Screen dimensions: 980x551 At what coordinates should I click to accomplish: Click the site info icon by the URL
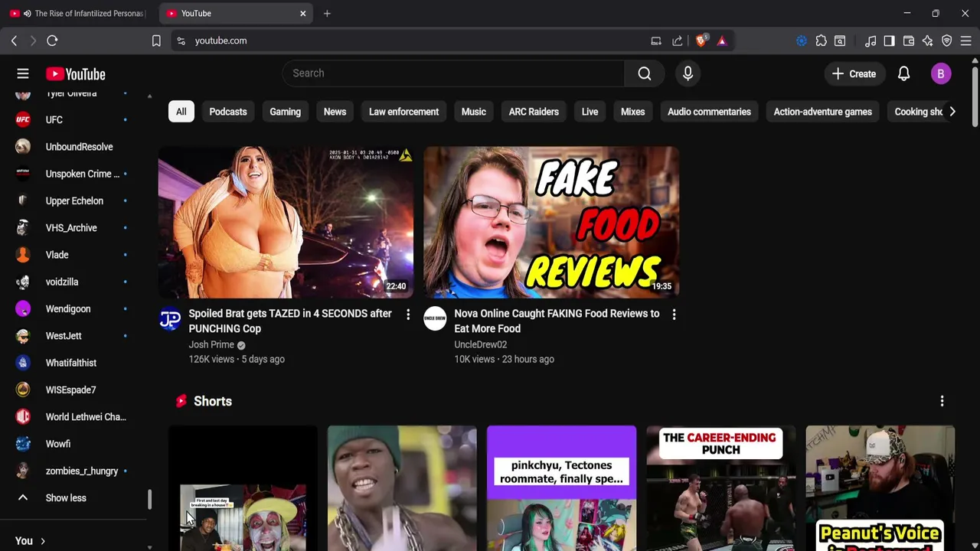(181, 41)
